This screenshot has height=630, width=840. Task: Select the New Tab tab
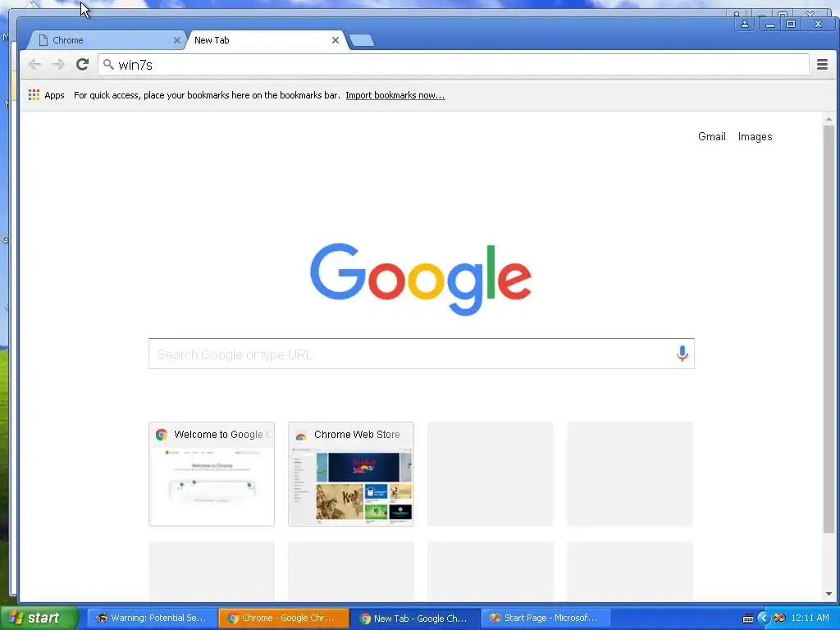click(266, 40)
